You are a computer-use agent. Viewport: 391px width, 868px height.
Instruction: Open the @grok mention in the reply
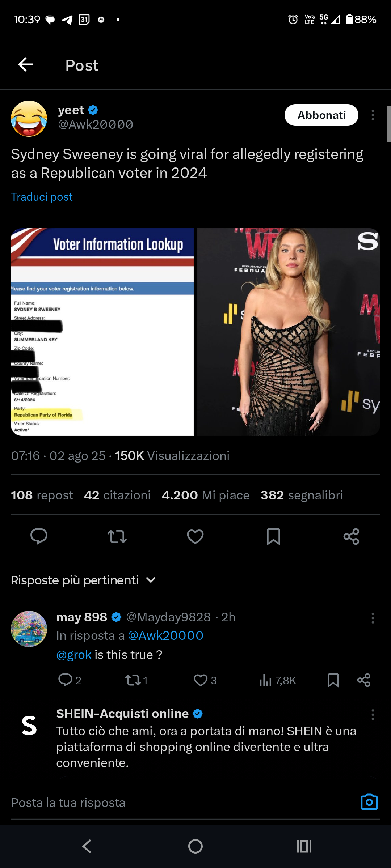point(74,655)
